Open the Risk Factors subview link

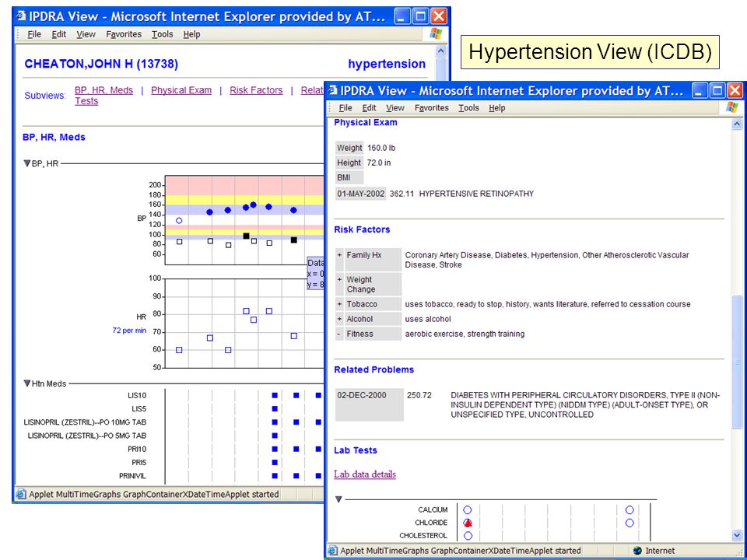coord(256,90)
